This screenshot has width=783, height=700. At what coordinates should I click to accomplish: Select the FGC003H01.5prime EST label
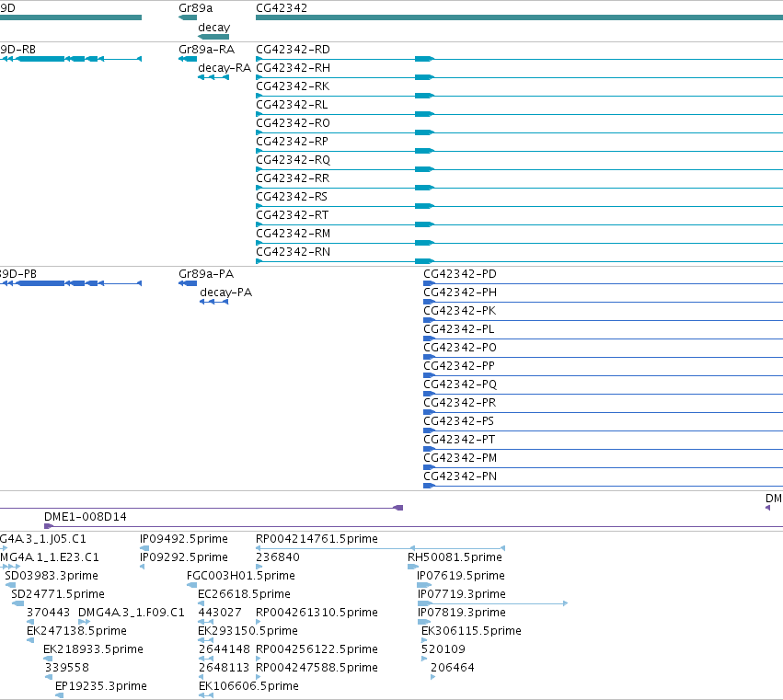tap(241, 576)
